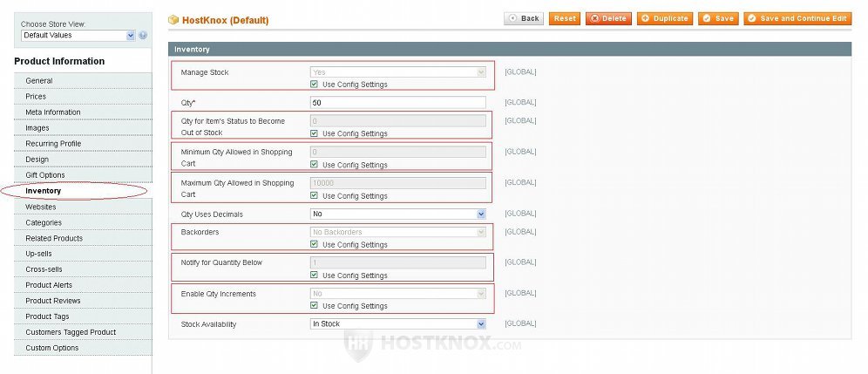Screen dimensions: 868x374
Task: Open the Product Tags tab
Action: (83, 316)
